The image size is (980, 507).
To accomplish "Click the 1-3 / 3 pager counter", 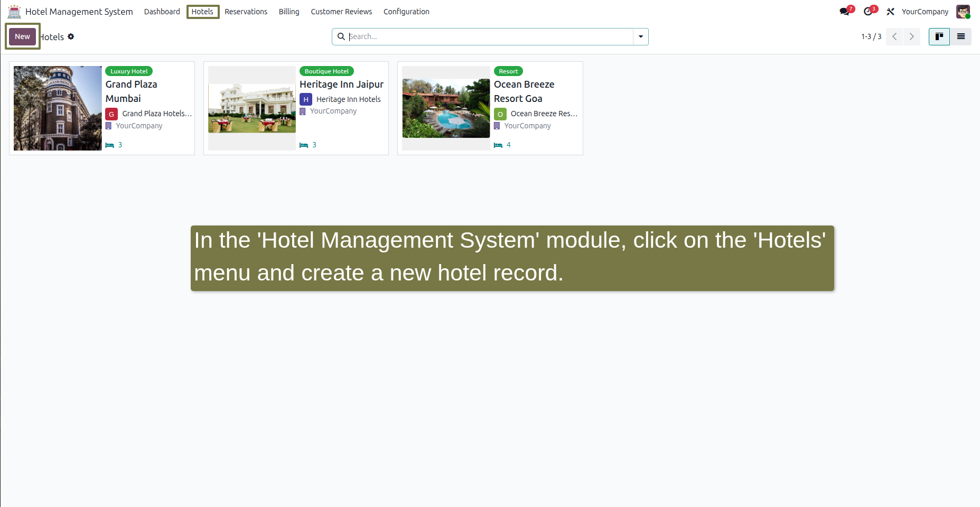I will coord(871,36).
